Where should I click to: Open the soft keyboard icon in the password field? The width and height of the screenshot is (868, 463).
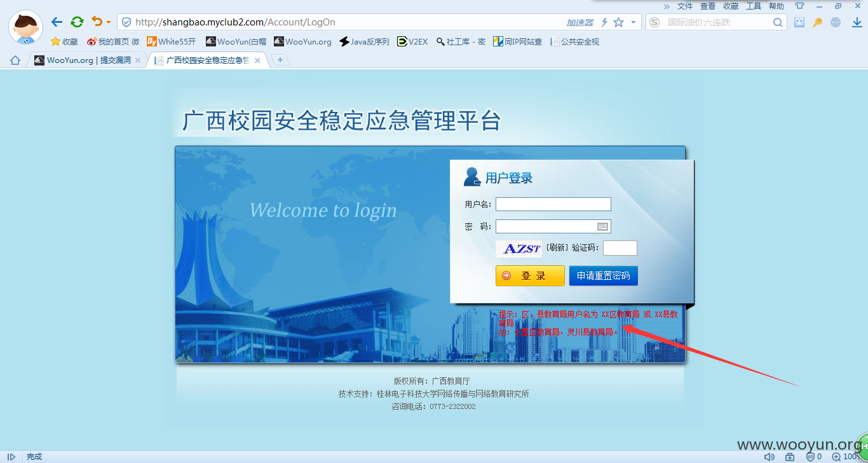click(603, 226)
